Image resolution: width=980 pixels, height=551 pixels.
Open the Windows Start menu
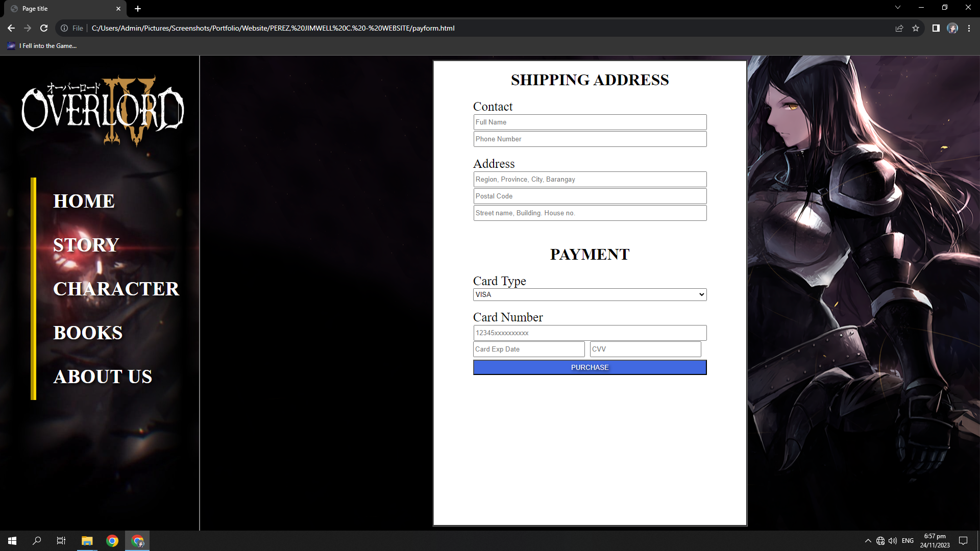point(12,541)
